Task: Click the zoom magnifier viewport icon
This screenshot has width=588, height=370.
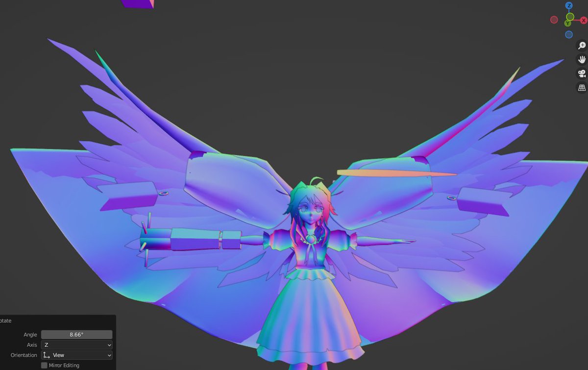Action: pyautogui.click(x=582, y=46)
